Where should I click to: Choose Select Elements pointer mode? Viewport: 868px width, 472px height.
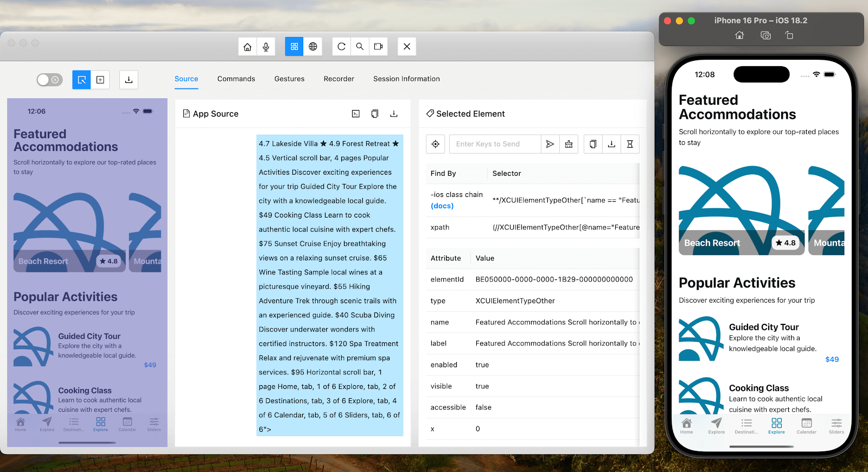[81, 80]
